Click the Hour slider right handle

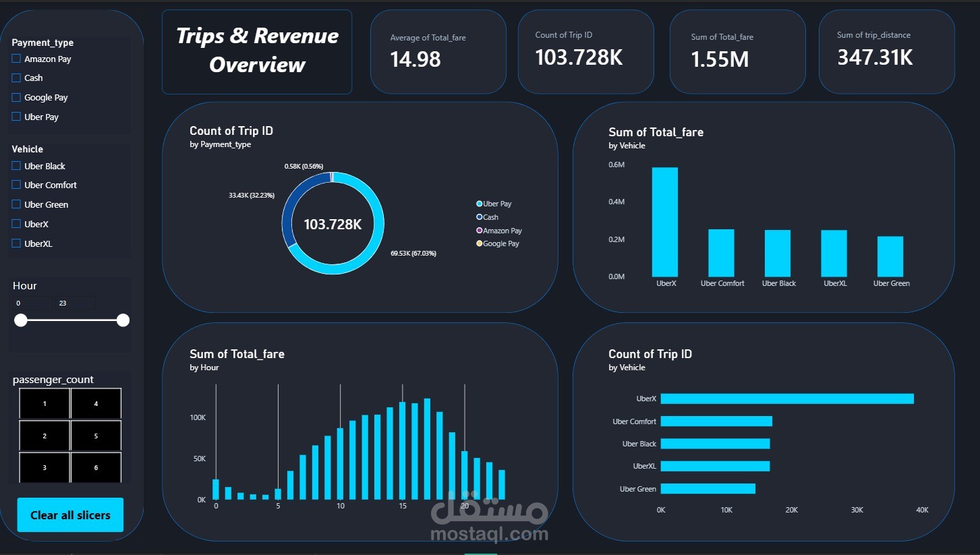tap(123, 320)
